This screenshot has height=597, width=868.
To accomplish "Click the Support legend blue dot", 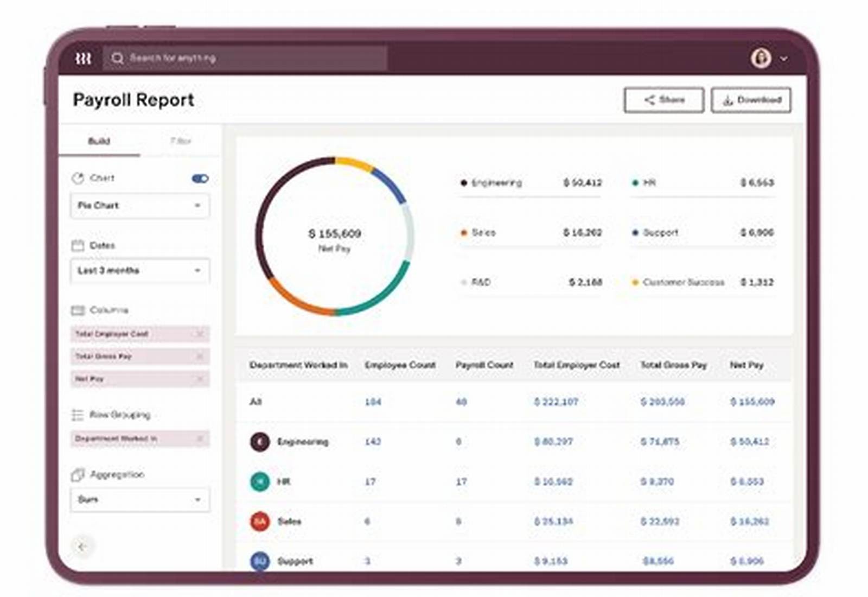I will (x=635, y=233).
